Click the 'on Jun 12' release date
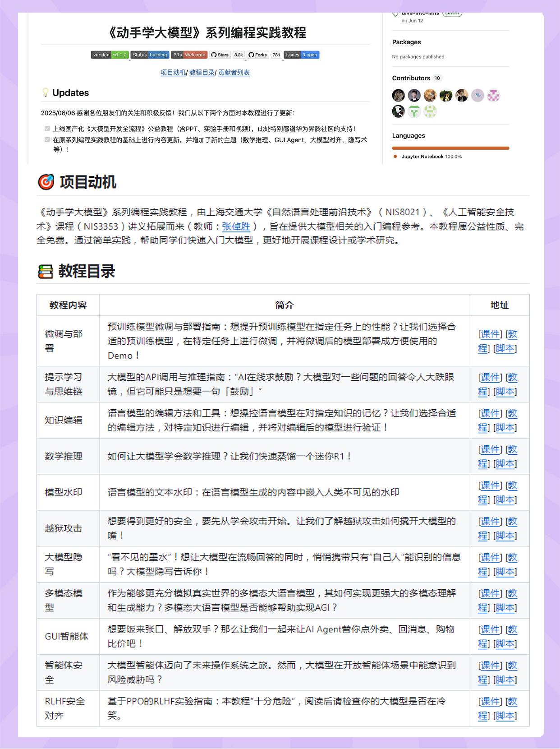This screenshot has height=749, width=560. tap(412, 21)
